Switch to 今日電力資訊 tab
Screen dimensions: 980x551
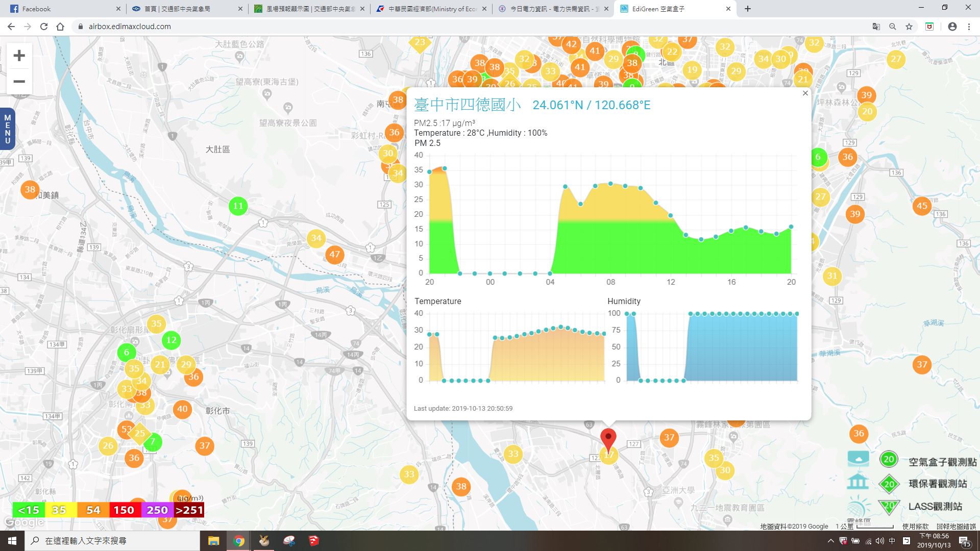[x=554, y=9]
